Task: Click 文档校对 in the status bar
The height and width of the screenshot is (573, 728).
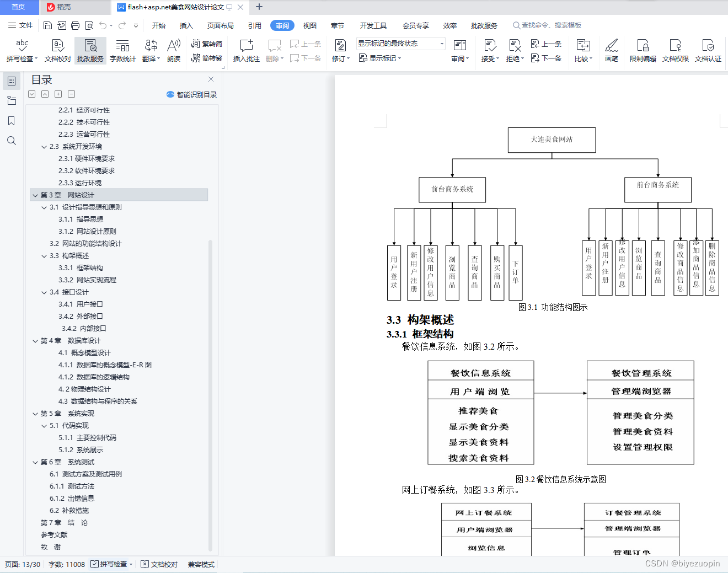Action: (x=159, y=564)
